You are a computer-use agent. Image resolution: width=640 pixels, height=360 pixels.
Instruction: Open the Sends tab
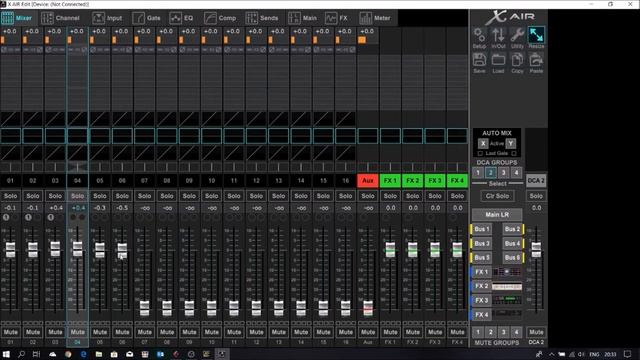pos(262,18)
